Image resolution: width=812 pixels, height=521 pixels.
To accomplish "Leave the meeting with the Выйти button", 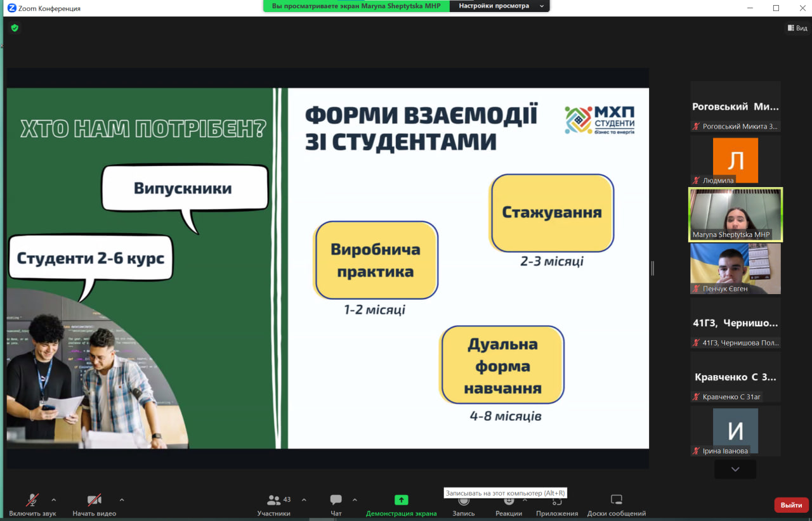I will [x=791, y=505].
